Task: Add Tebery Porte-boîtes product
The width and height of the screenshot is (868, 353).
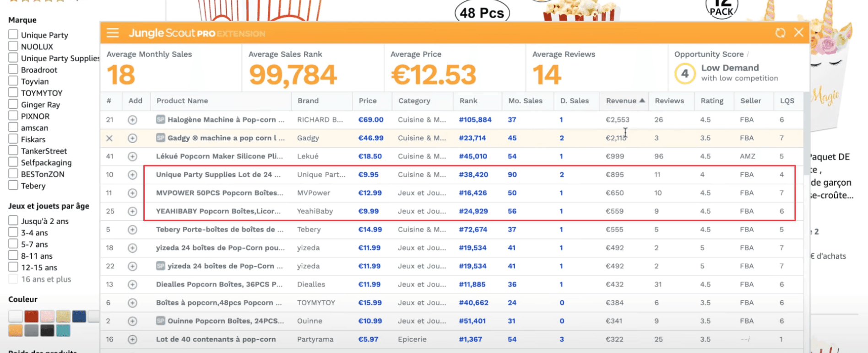Action: click(132, 230)
